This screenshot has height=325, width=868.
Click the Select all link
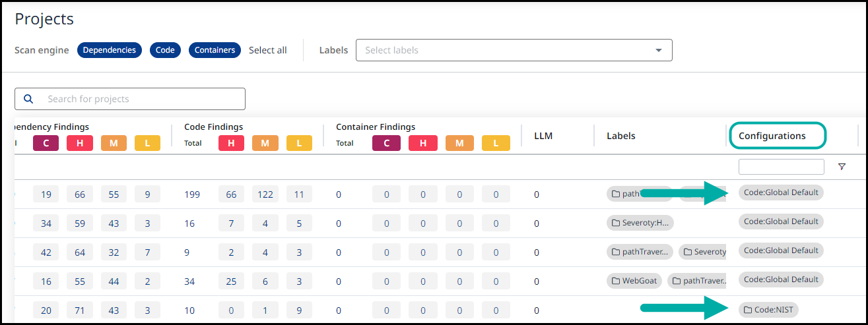click(267, 50)
